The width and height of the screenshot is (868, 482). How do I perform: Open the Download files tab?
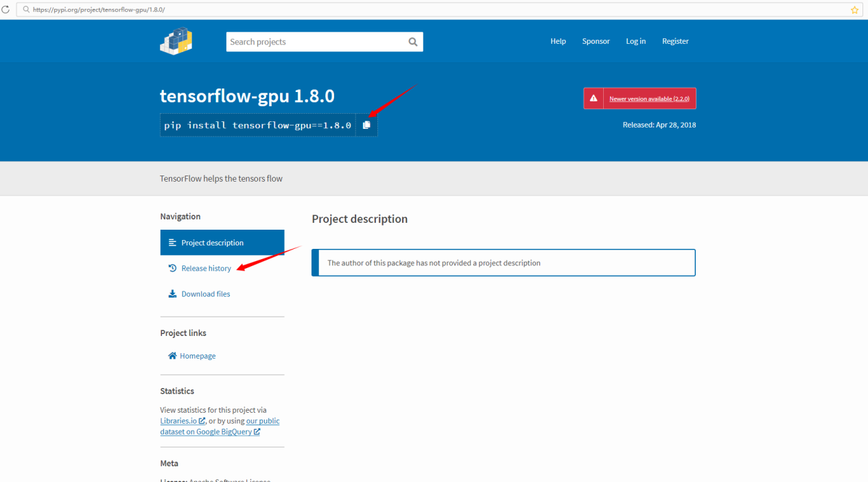[x=205, y=294]
